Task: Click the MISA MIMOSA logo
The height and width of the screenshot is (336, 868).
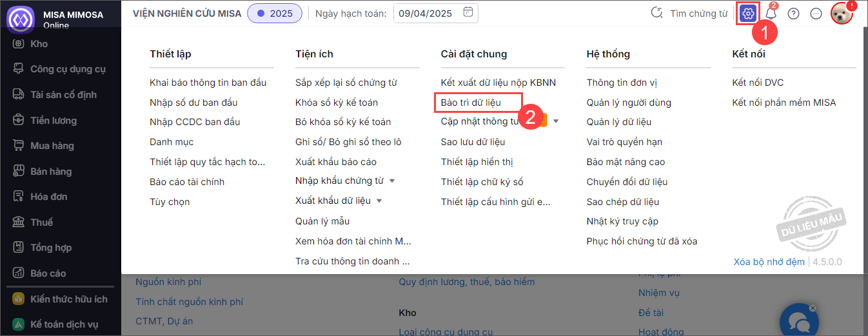Action: (20, 19)
